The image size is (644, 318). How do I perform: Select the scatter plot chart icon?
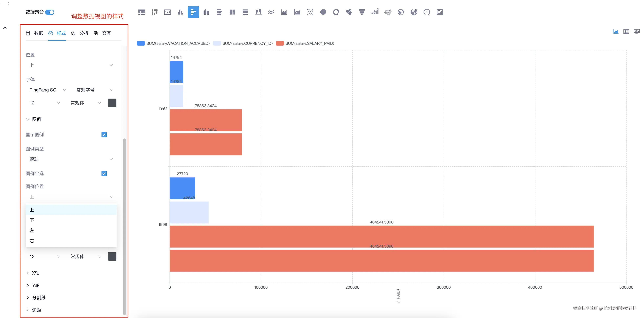pos(310,12)
